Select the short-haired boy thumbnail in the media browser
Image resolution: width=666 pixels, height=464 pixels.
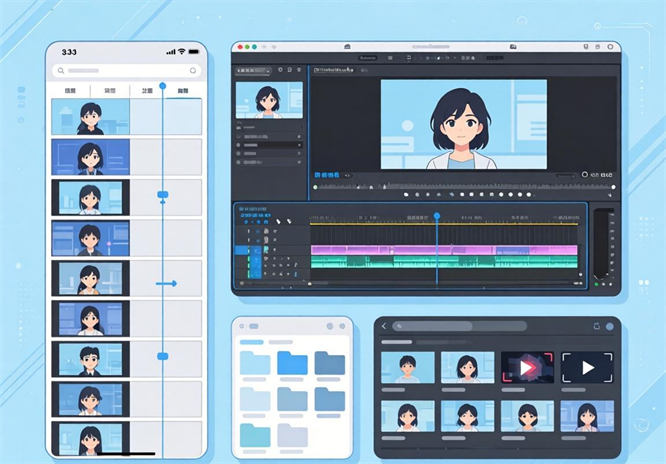click(408, 368)
